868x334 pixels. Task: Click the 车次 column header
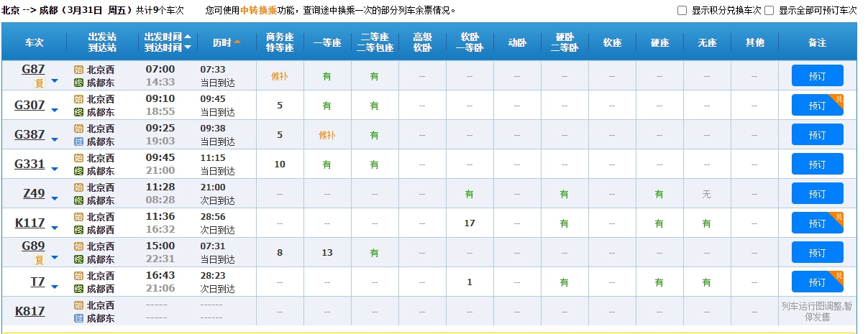tap(35, 42)
